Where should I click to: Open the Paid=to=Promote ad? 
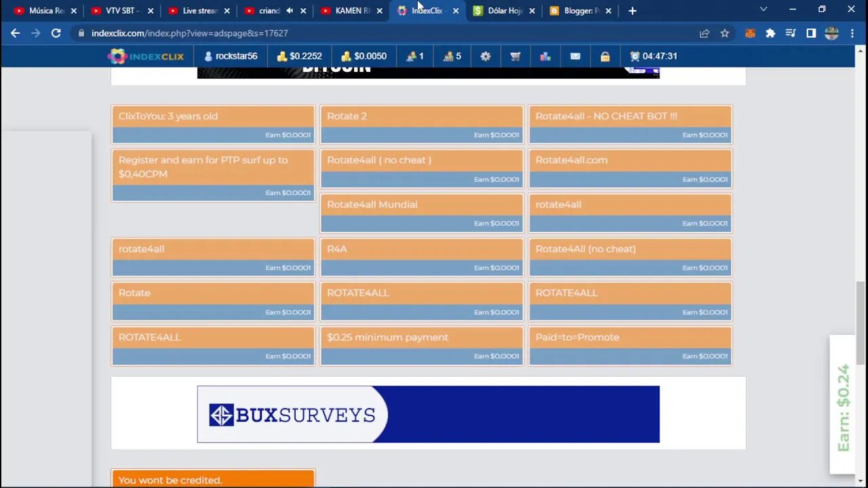click(x=631, y=345)
